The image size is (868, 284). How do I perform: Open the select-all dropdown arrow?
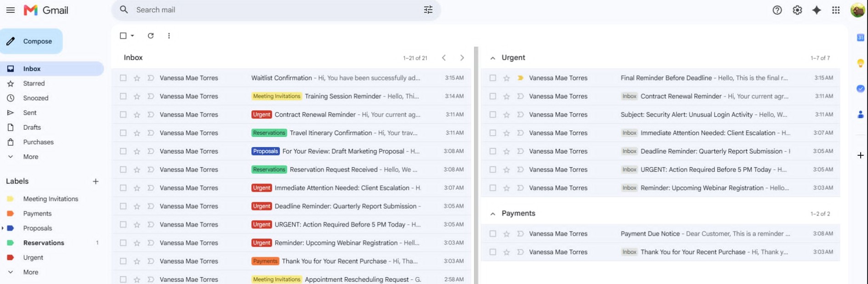pyautogui.click(x=132, y=36)
